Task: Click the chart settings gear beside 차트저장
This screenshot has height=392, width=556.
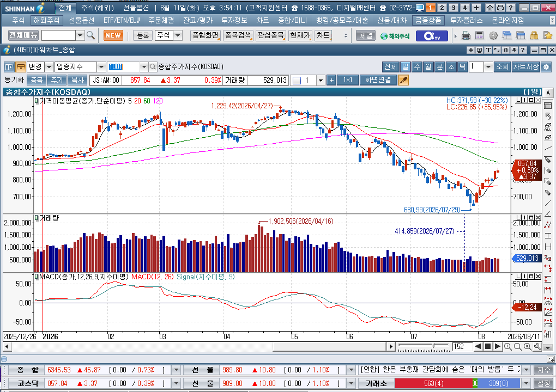Action: (x=546, y=66)
